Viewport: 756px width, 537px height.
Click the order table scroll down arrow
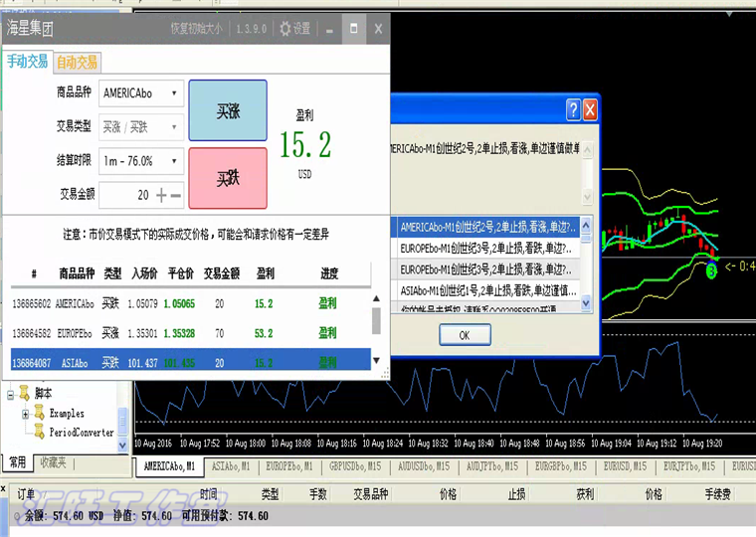(x=377, y=361)
